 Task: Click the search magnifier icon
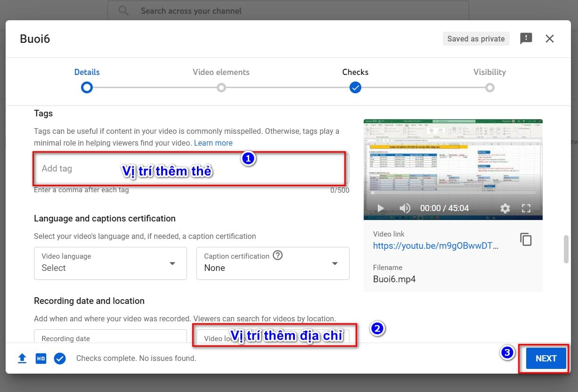(123, 10)
